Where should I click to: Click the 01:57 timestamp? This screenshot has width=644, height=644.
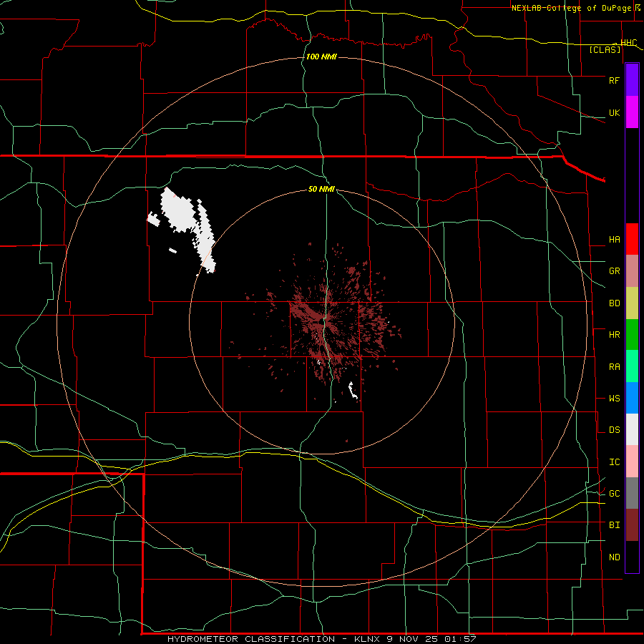point(459,639)
